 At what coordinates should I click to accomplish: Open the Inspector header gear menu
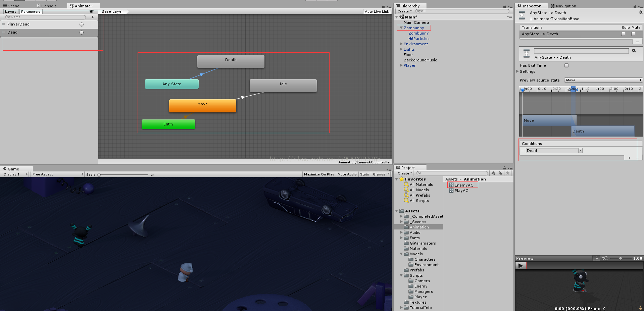click(x=641, y=12)
